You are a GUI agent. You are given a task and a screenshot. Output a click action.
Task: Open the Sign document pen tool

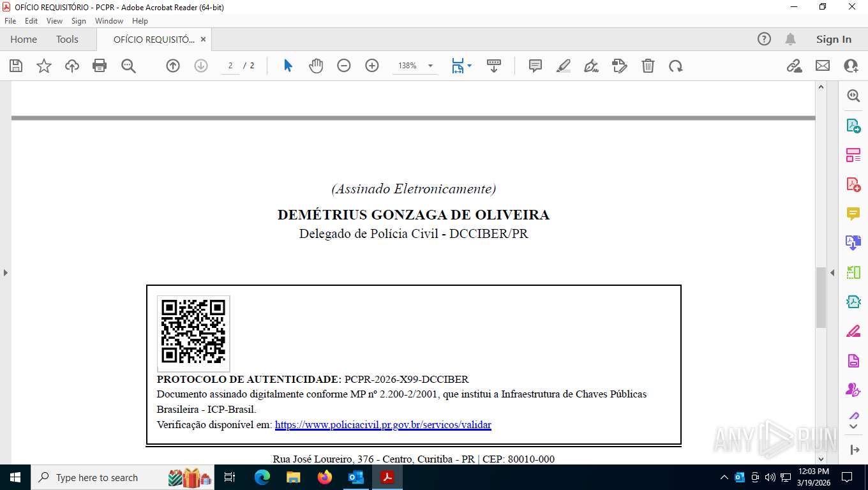point(592,66)
